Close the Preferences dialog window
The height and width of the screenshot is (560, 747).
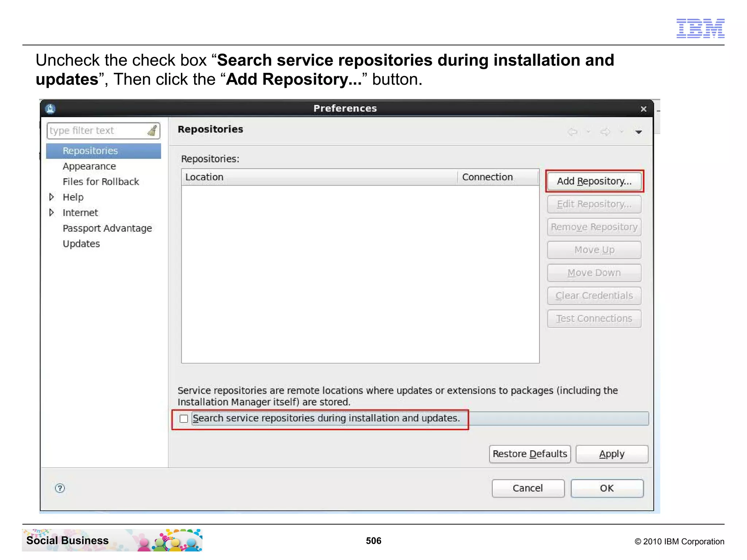643,109
